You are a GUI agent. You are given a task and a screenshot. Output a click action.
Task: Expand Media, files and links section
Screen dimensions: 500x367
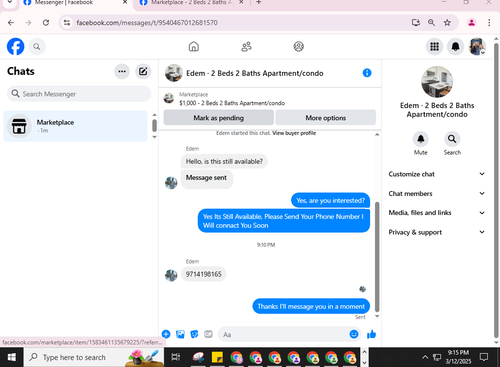pos(437,213)
